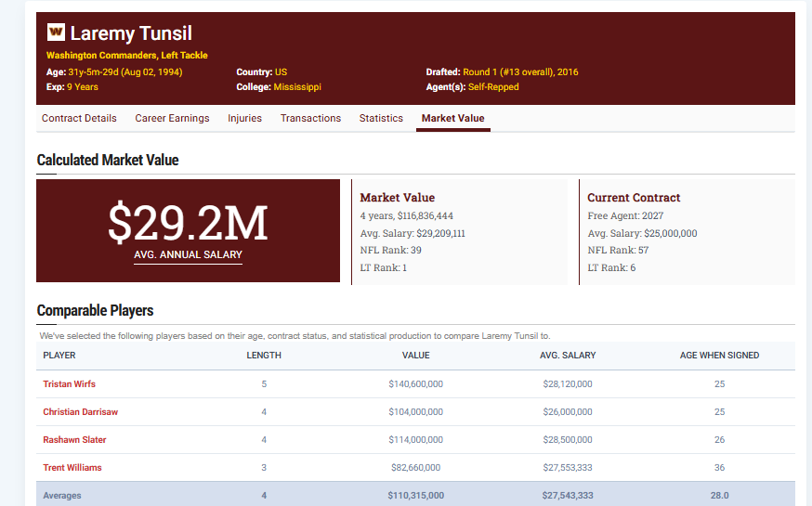Open Trent Williams player link
This screenshot has width=812, height=506.
pos(72,468)
